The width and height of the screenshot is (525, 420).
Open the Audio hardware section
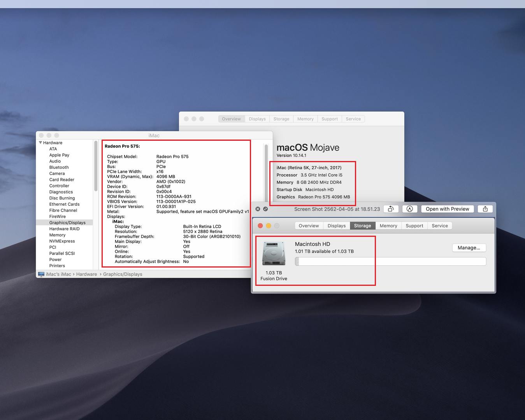coord(55,161)
